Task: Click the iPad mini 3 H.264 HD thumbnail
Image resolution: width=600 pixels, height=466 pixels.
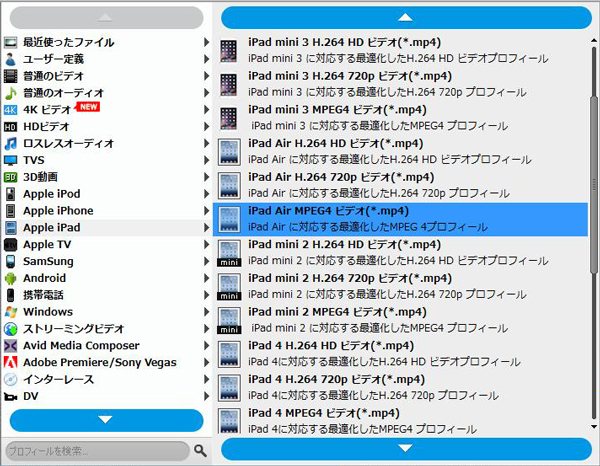Action: click(x=228, y=51)
